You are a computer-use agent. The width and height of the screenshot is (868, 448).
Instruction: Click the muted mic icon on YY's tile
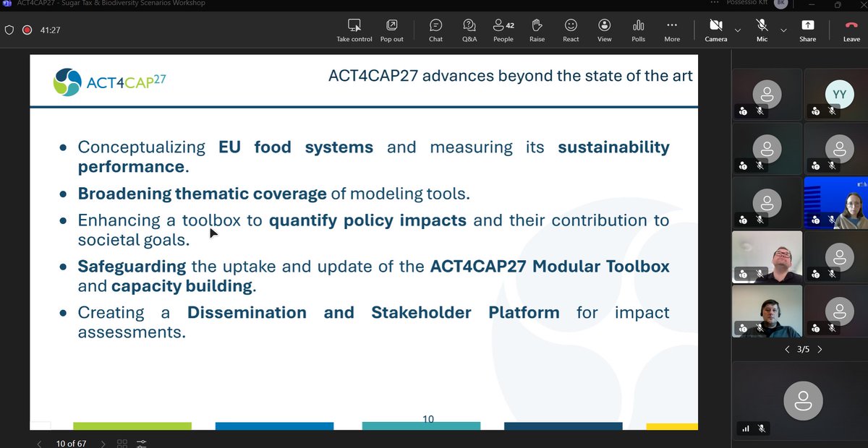[833, 111]
